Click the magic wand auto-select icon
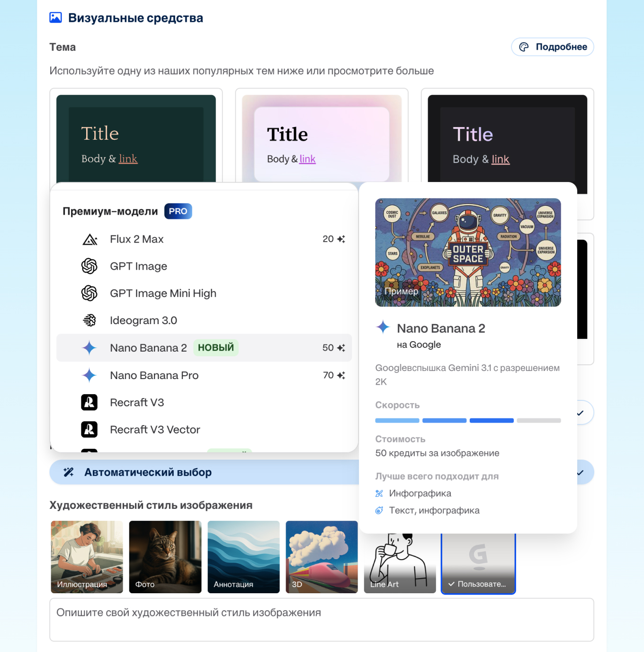 (69, 472)
